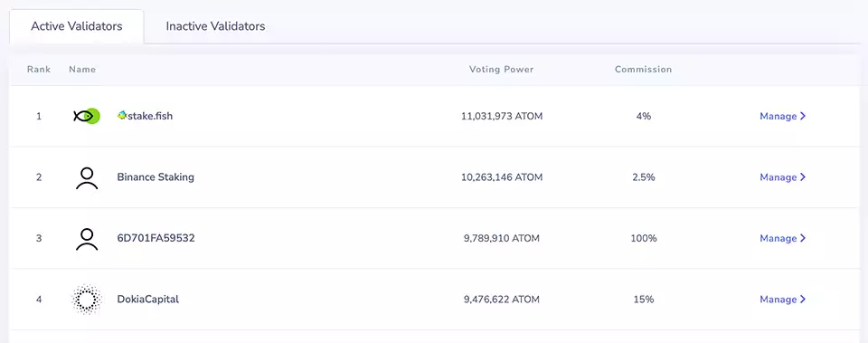This screenshot has height=343, width=868.
Task: Click the Binance Staking person avatar icon
Action: click(x=87, y=177)
